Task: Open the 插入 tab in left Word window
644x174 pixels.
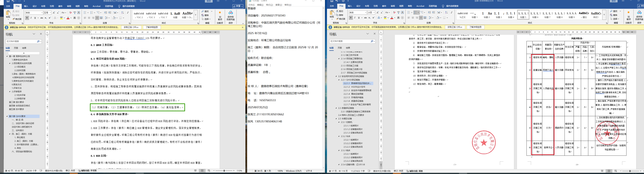Action: click(26, 6)
